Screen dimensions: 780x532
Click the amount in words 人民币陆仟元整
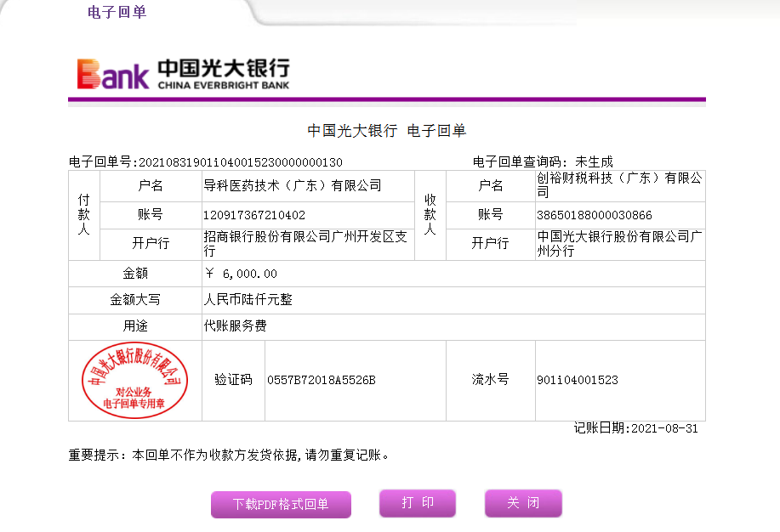(x=248, y=300)
